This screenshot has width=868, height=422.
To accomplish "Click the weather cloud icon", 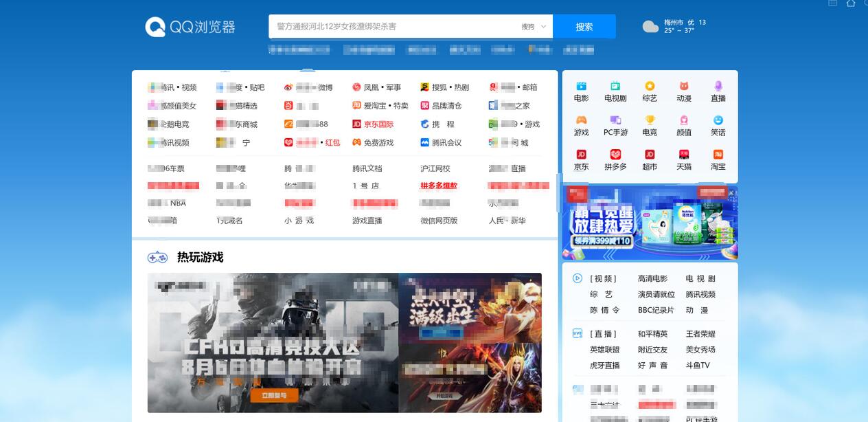I will pyautogui.click(x=650, y=27).
